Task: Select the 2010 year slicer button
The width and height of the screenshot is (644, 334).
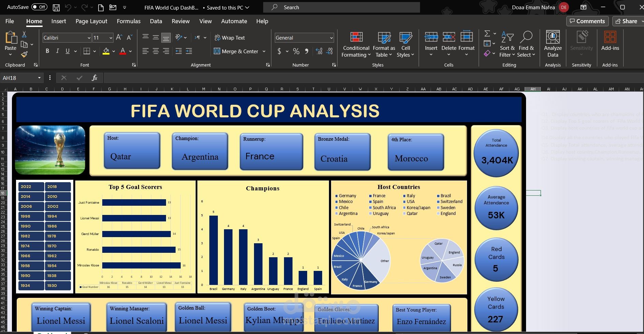Action: [58, 197]
